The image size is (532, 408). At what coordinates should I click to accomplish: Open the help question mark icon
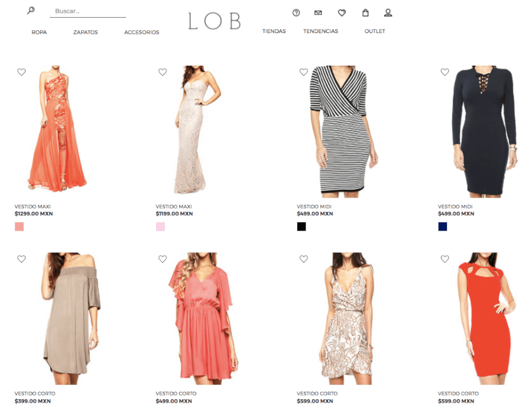tap(296, 12)
